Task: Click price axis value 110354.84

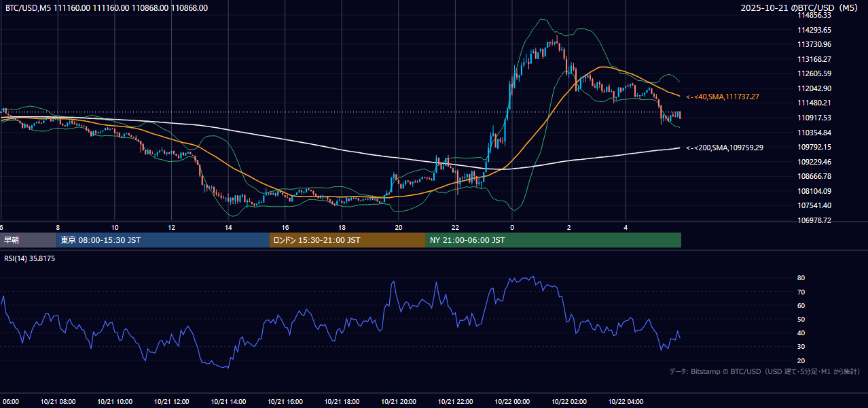Action: pyautogui.click(x=814, y=133)
